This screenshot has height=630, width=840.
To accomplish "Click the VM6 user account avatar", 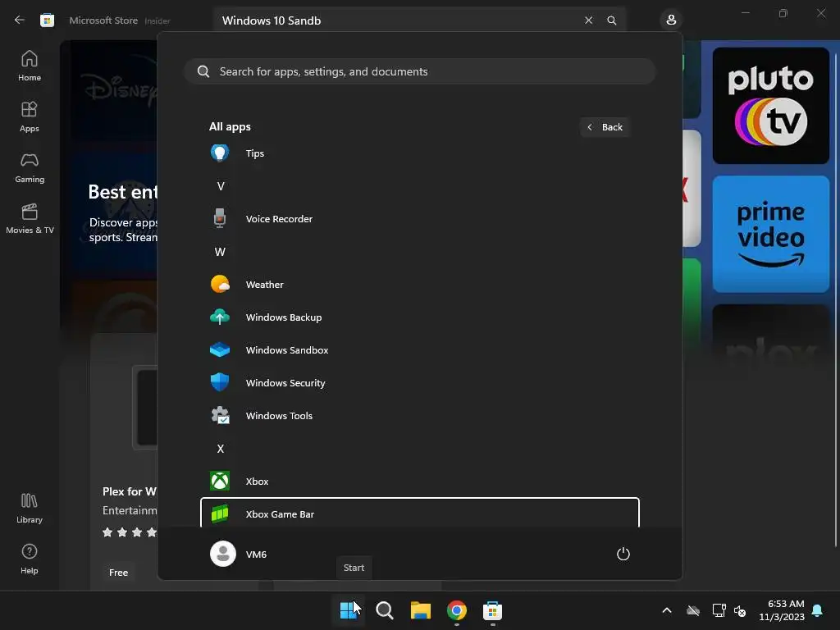I will click(x=223, y=554).
